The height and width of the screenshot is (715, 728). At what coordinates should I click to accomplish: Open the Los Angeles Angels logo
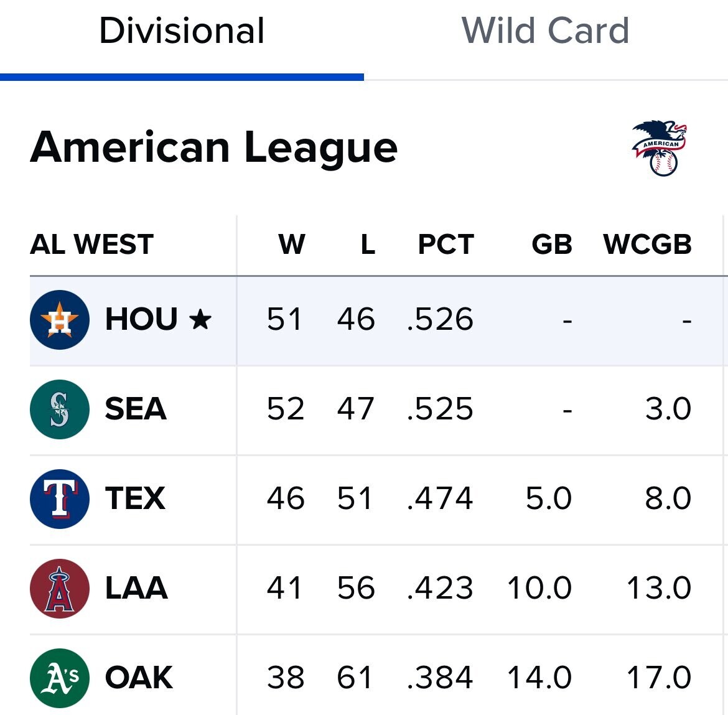pyautogui.click(x=60, y=589)
